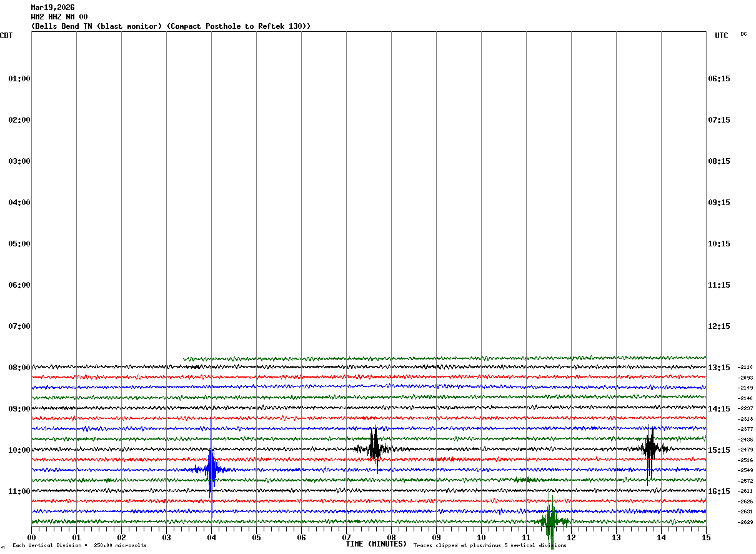Click the traces clipped footnote text
This screenshot has width=756, height=554.
point(490,546)
